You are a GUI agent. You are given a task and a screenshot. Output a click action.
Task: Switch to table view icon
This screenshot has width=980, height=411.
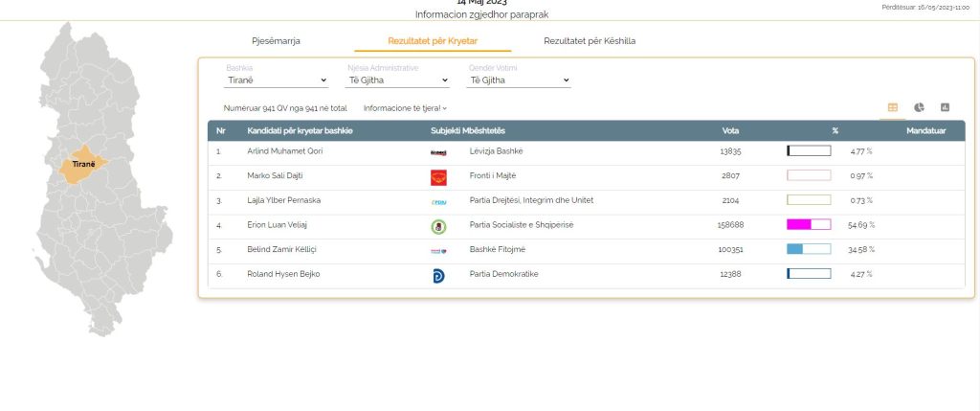(893, 107)
